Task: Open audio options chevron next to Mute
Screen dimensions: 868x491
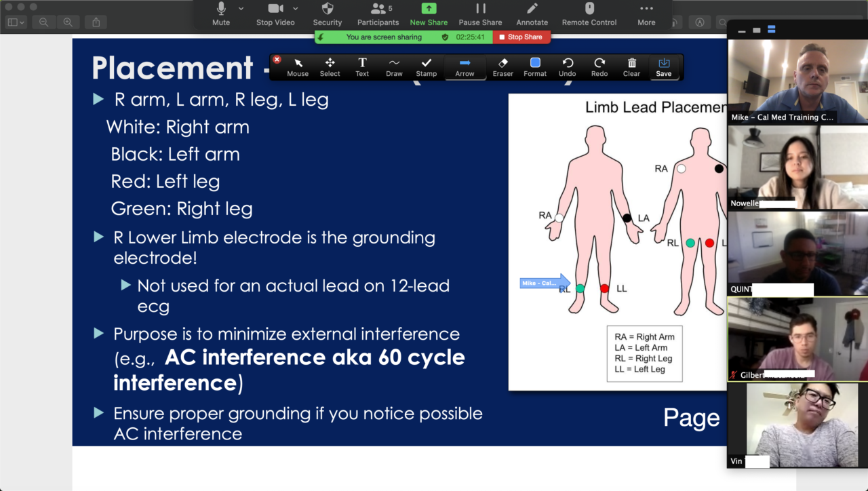Action: click(x=241, y=9)
